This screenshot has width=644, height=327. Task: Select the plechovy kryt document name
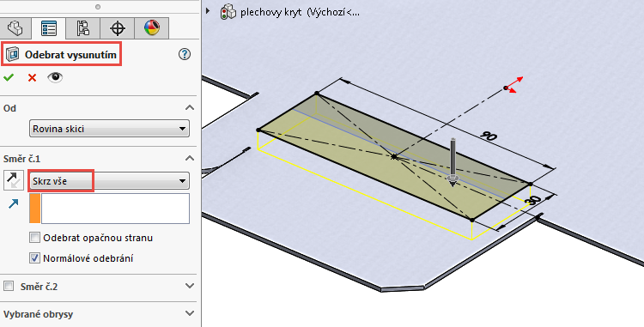tap(300, 12)
